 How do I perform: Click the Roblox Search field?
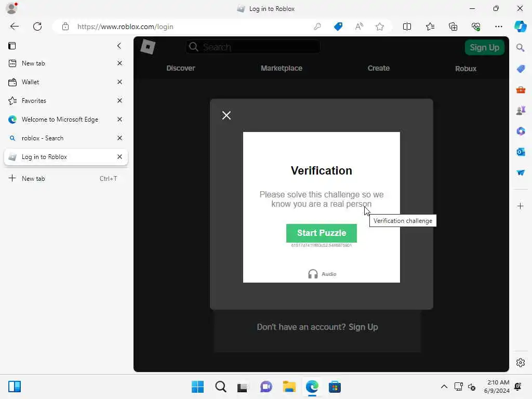pos(253,47)
